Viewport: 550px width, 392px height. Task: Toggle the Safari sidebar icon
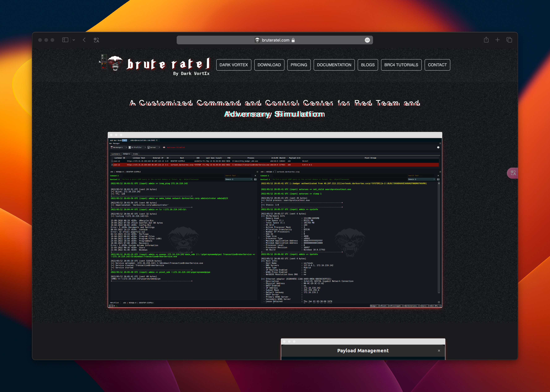coord(65,40)
